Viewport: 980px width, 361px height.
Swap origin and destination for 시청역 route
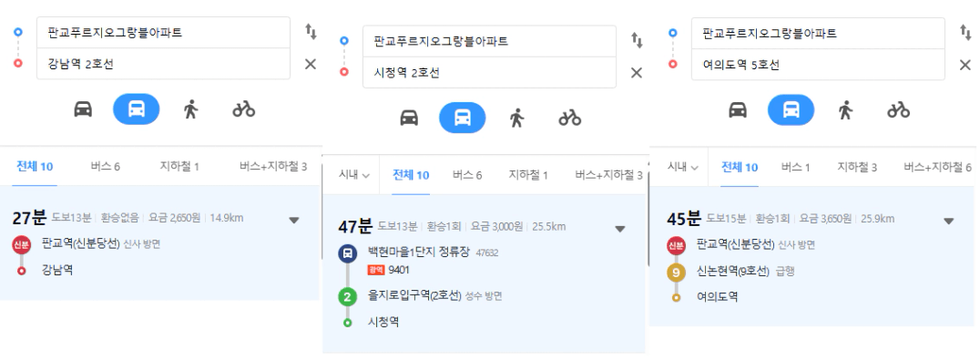pos(637,40)
